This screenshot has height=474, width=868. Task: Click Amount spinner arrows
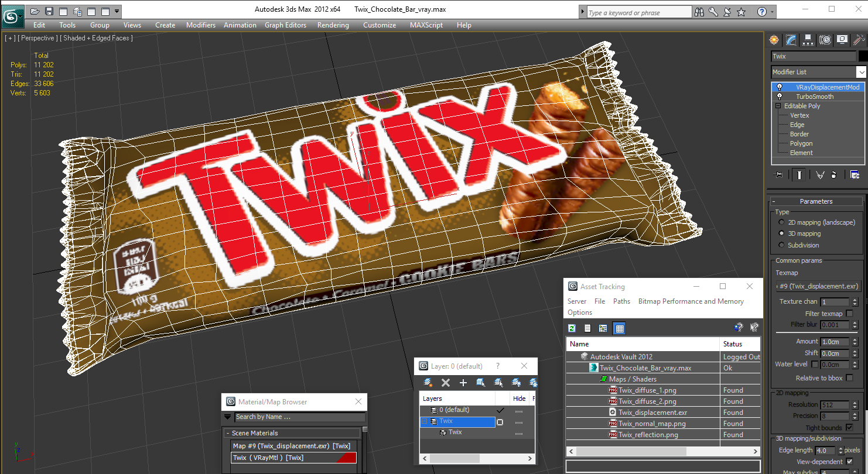coord(855,342)
